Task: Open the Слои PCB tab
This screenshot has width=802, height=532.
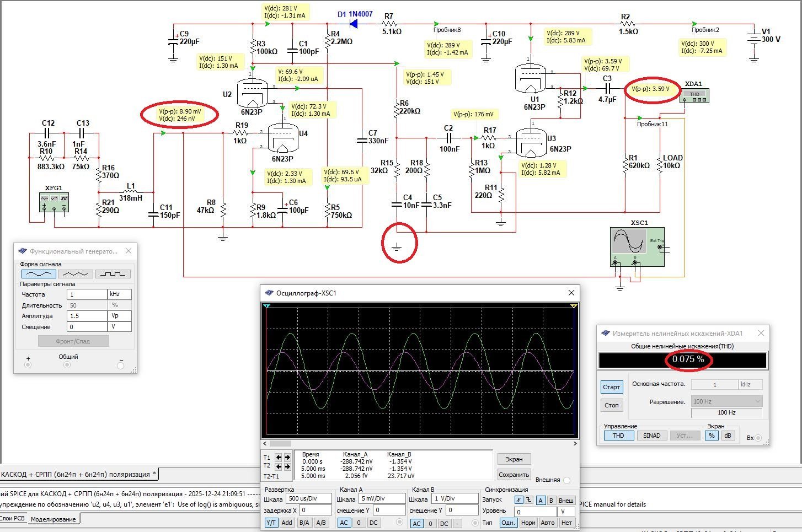Action: [12, 518]
